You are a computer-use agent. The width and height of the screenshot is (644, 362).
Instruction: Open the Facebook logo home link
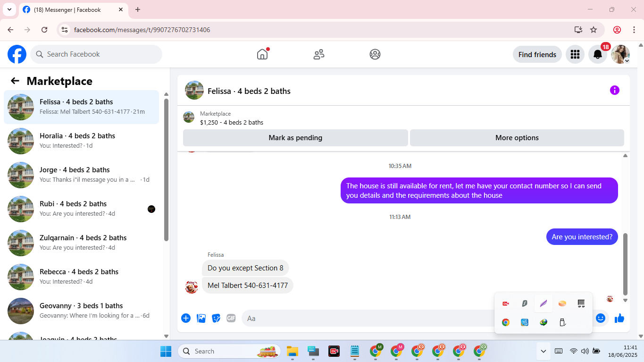coord(17,54)
